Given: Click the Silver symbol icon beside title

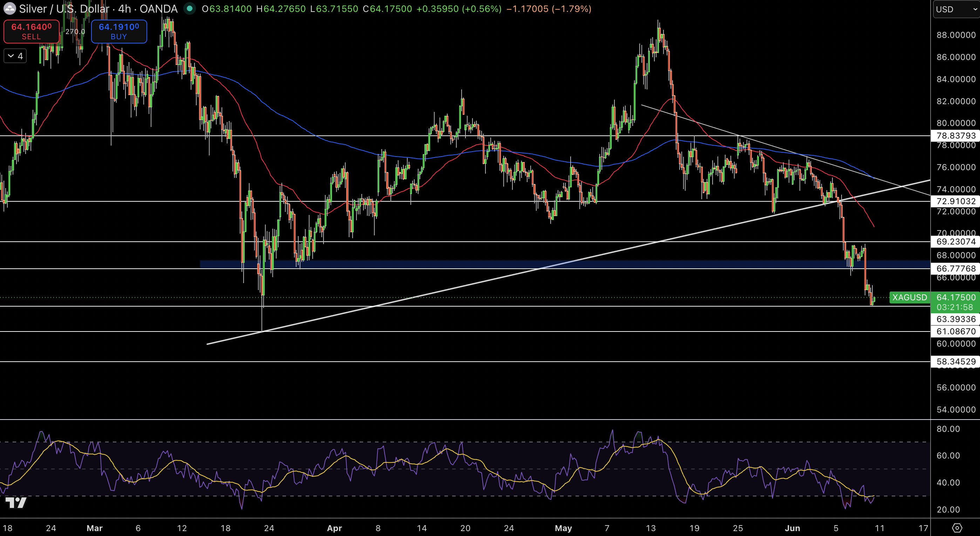Looking at the screenshot, I should coord(9,8).
